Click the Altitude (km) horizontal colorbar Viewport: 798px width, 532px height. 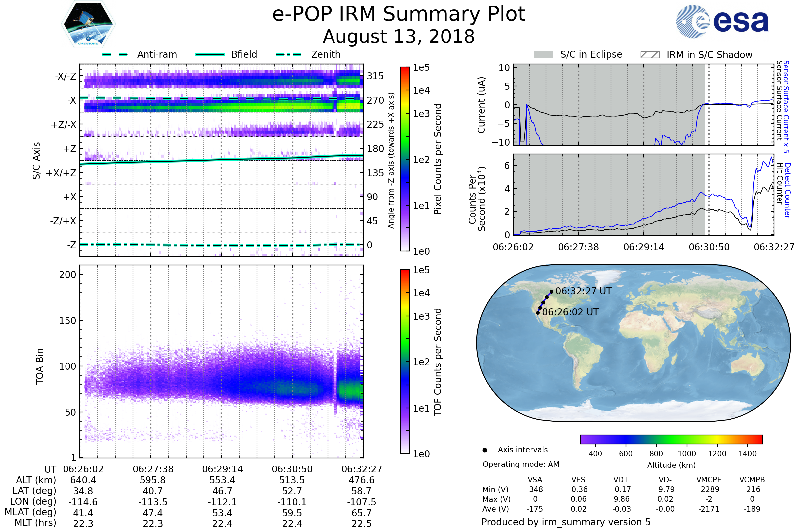click(671, 439)
